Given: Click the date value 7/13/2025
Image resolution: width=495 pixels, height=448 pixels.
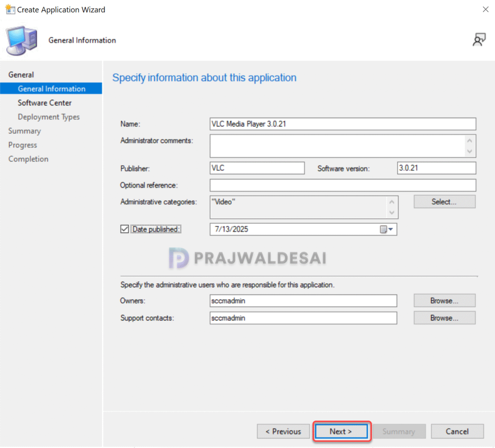Looking at the screenshot, I should tap(232, 229).
